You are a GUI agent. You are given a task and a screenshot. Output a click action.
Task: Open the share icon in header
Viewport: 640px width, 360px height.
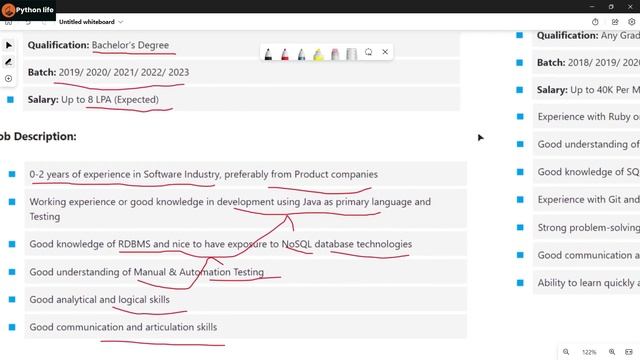pos(615,22)
